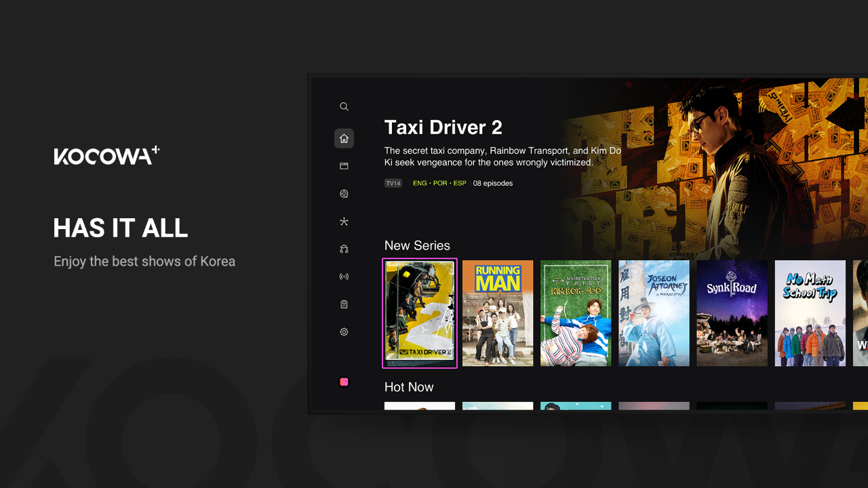Open the clipboard list icon in sidebar
The image size is (868, 488).
[x=344, y=304]
